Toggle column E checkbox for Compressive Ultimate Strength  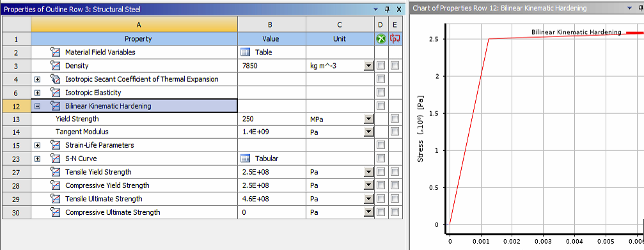[395, 212]
